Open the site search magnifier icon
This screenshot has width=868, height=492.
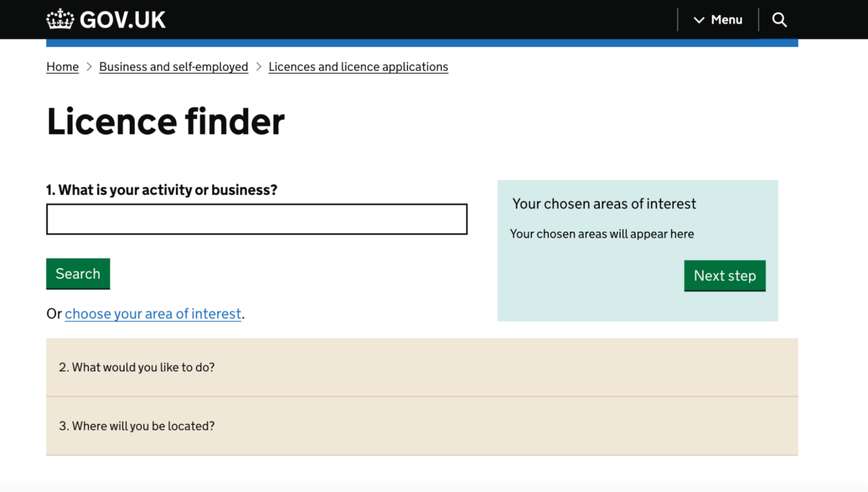click(x=779, y=19)
